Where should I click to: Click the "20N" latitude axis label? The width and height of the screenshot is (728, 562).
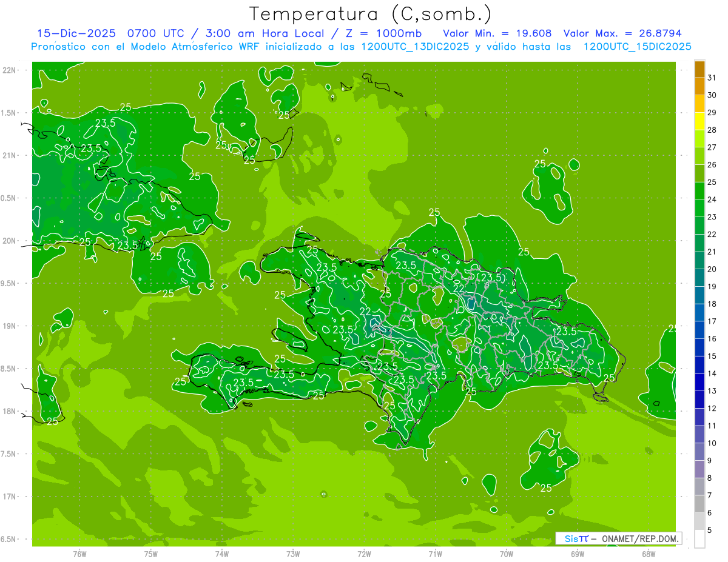point(10,241)
